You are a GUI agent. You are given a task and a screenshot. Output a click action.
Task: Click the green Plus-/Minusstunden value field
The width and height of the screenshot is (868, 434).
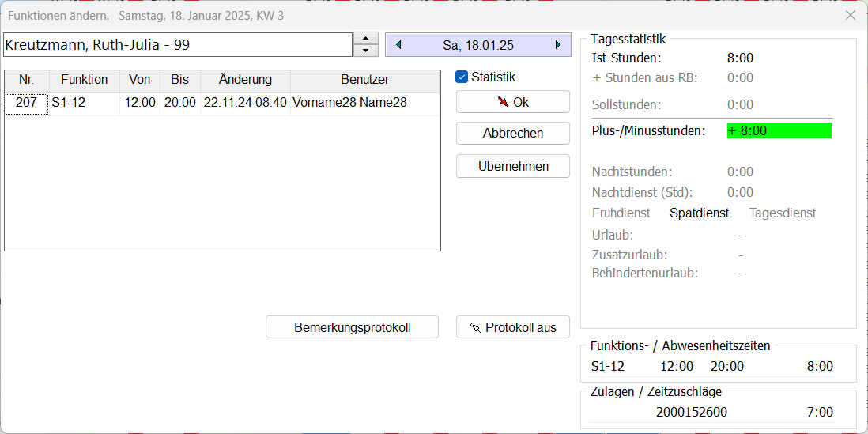point(779,131)
